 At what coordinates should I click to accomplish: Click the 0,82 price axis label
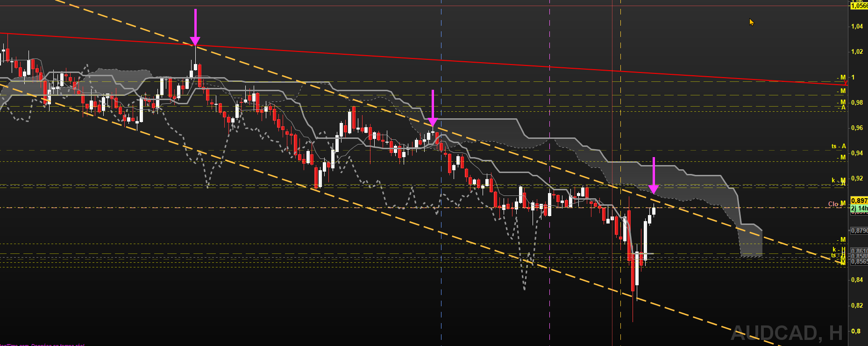click(857, 306)
